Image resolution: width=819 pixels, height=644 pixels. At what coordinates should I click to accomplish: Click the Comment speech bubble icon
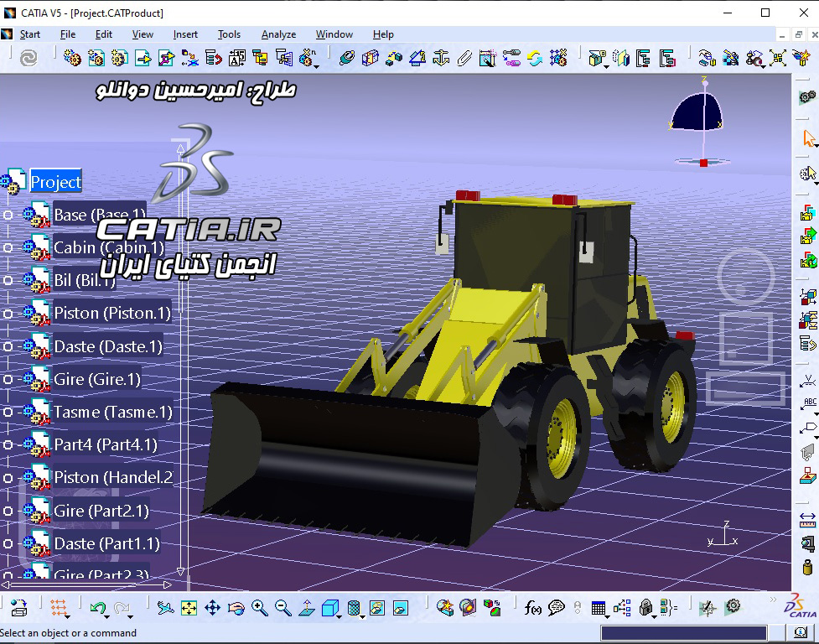tap(557, 607)
